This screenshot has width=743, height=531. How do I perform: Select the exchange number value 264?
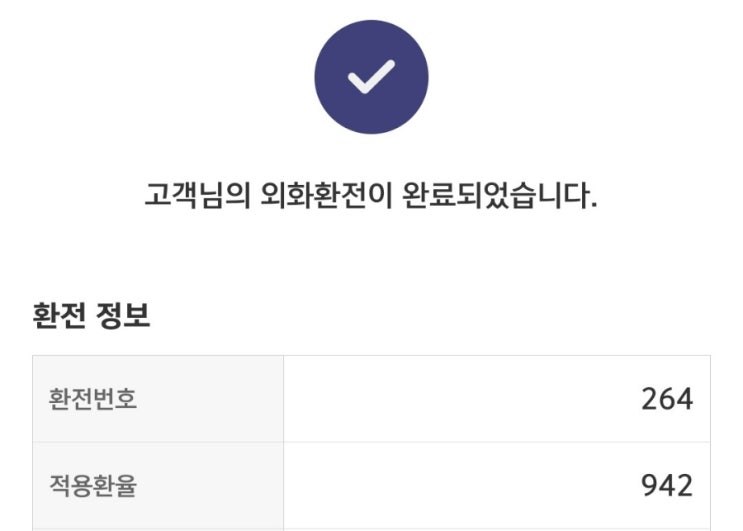click(666, 399)
